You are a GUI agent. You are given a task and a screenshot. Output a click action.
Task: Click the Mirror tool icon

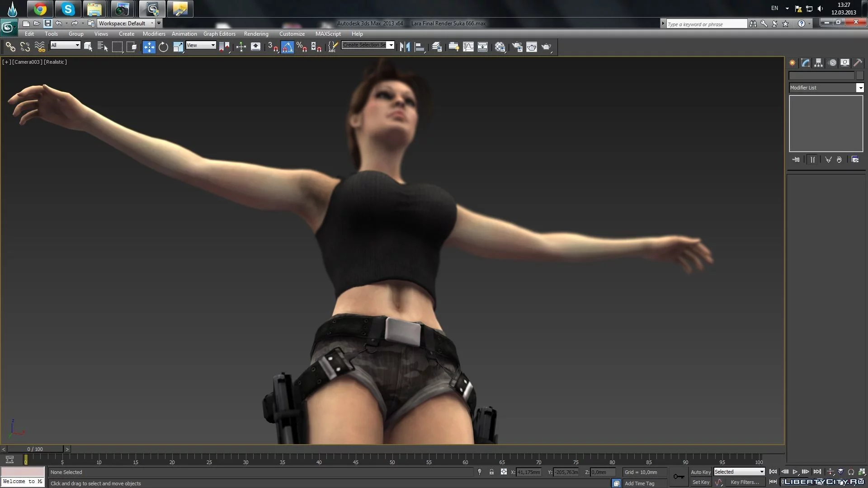[405, 47]
